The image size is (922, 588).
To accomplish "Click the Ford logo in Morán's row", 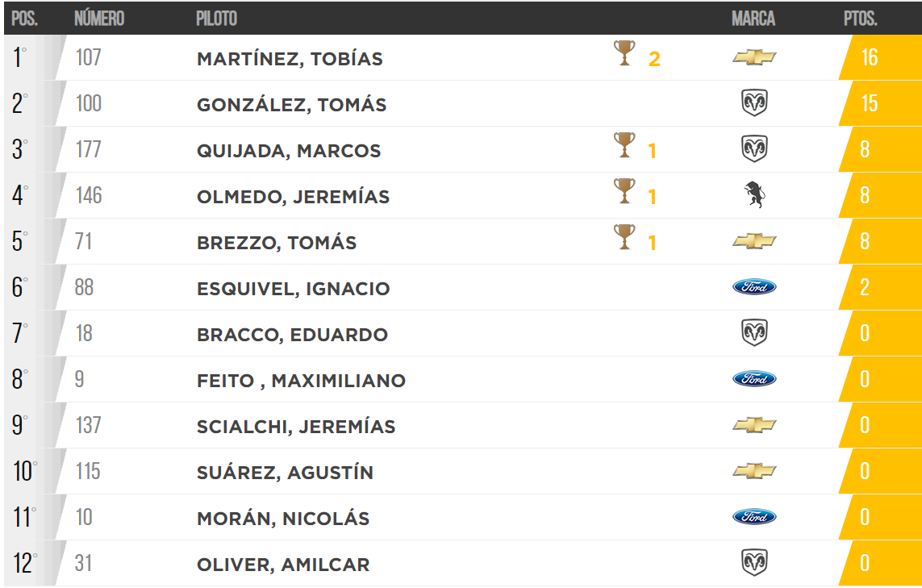I will [754, 517].
